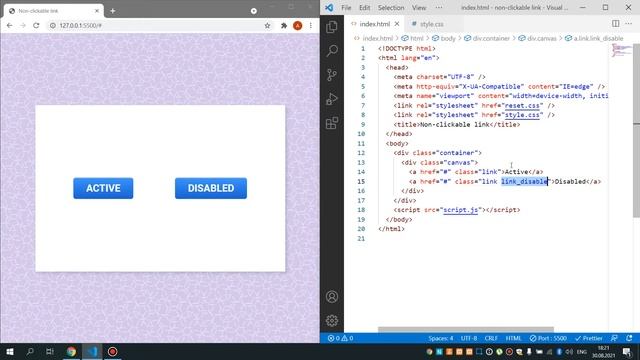640x360 pixels.
Task: Click the VS Code taskbar icon
Action: coord(92,351)
